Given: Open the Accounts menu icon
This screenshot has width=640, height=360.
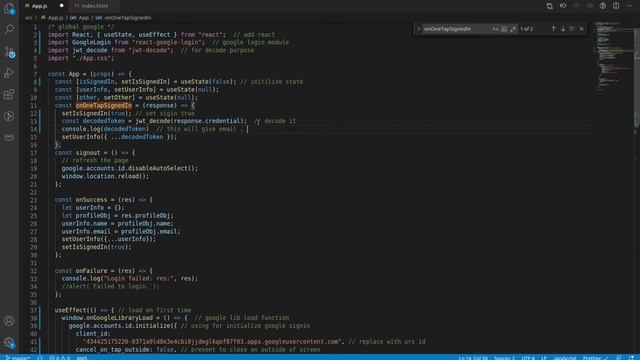Looking at the screenshot, I should pos(9,321).
